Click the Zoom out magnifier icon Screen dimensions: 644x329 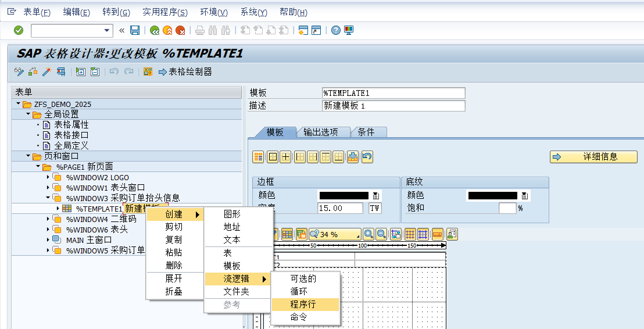(x=381, y=234)
